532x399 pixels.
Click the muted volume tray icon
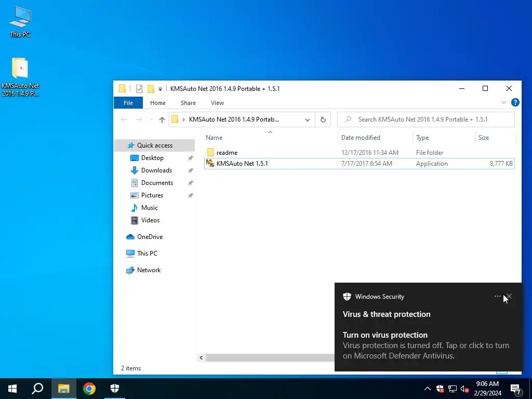click(464, 389)
